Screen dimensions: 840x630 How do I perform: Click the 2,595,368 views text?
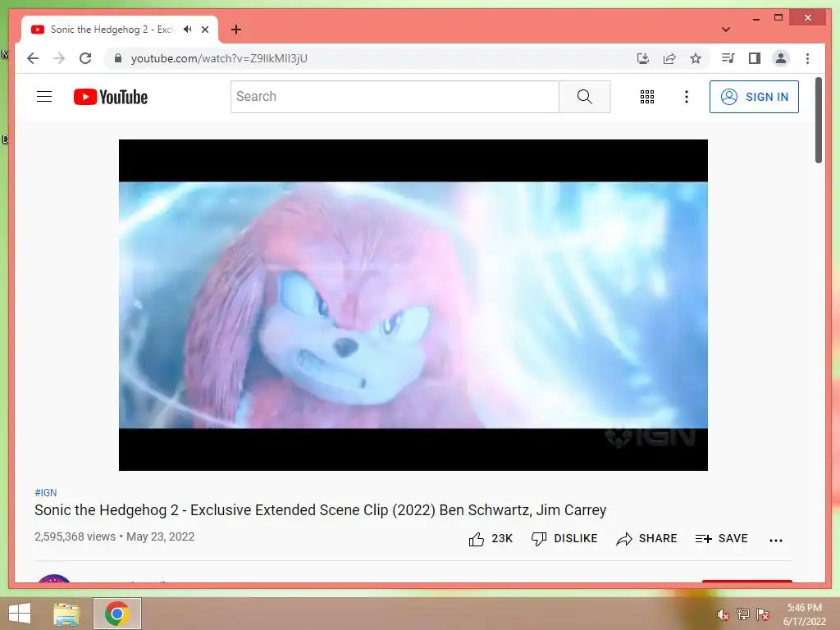[75, 536]
